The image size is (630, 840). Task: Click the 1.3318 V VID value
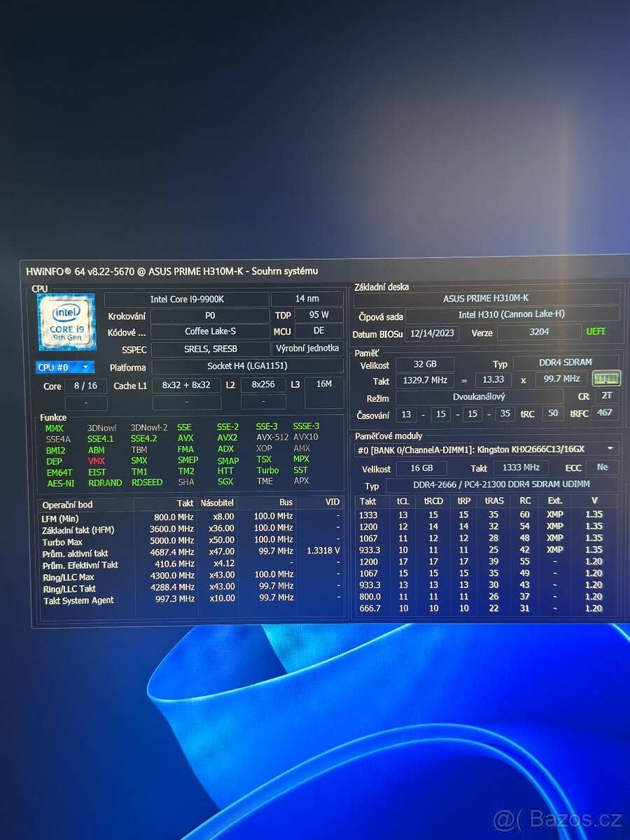click(323, 551)
